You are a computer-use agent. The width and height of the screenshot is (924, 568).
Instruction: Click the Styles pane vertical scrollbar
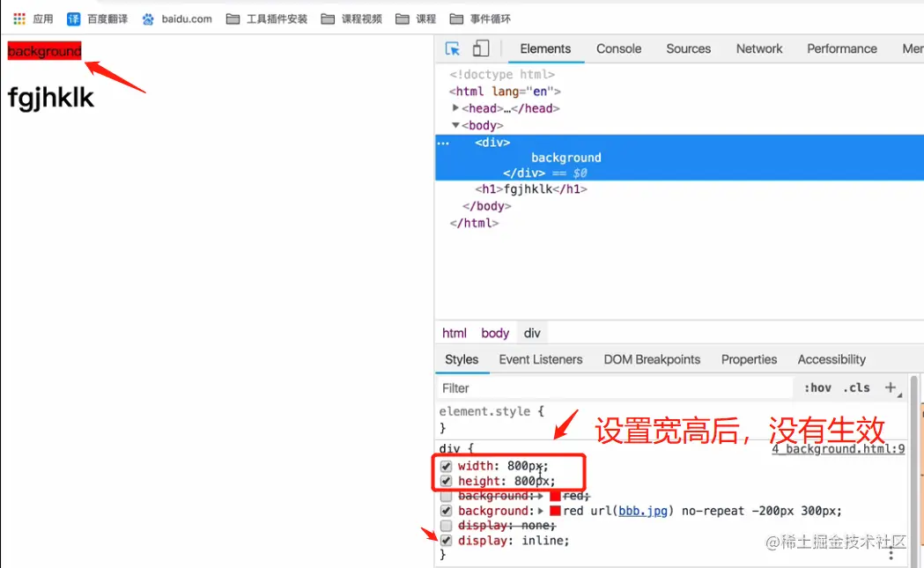tap(914, 471)
